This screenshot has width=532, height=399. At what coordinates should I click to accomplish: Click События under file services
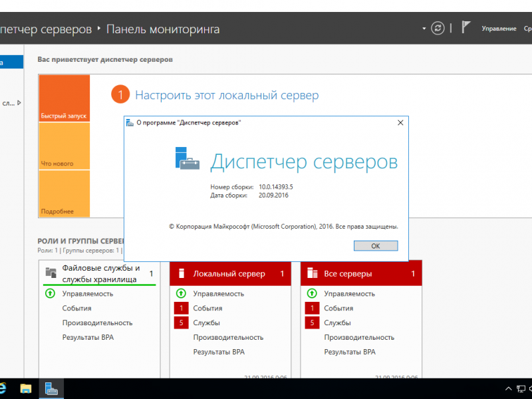pyautogui.click(x=76, y=309)
